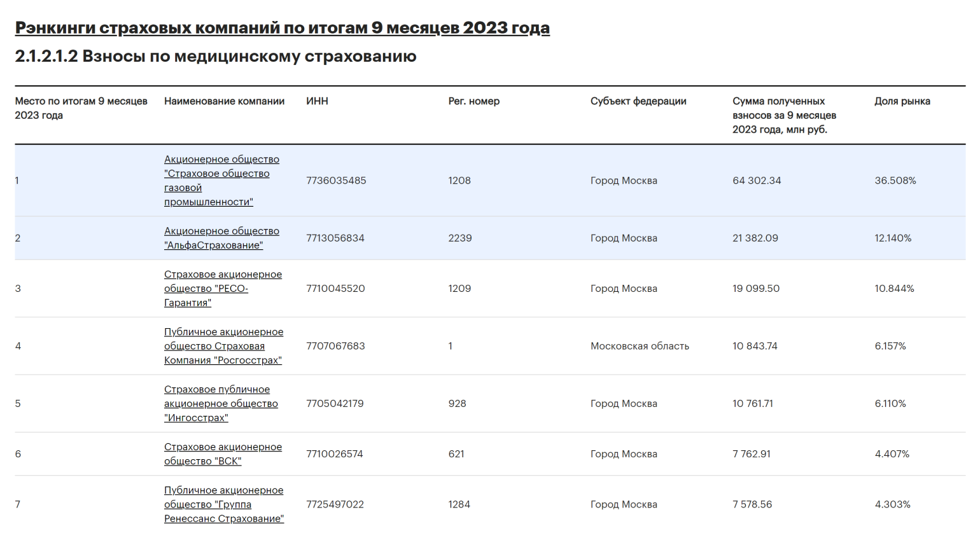
Task: Click the premium amount 7 578.56
Action: coord(752,504)
